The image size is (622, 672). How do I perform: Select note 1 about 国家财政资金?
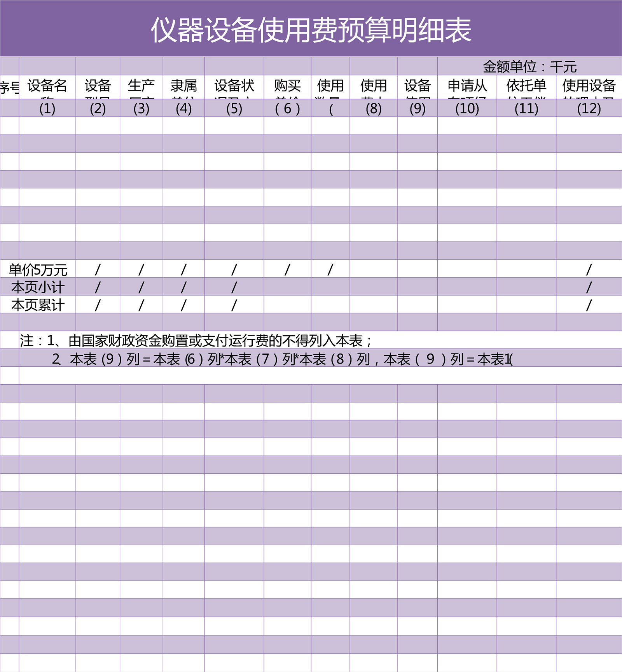coord(196,341)
